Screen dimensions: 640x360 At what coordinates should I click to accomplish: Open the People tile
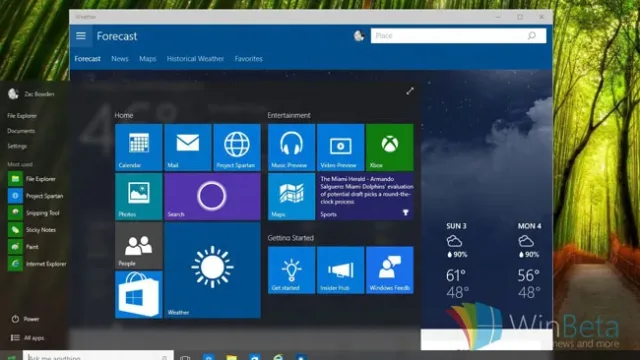click(139, 245)
